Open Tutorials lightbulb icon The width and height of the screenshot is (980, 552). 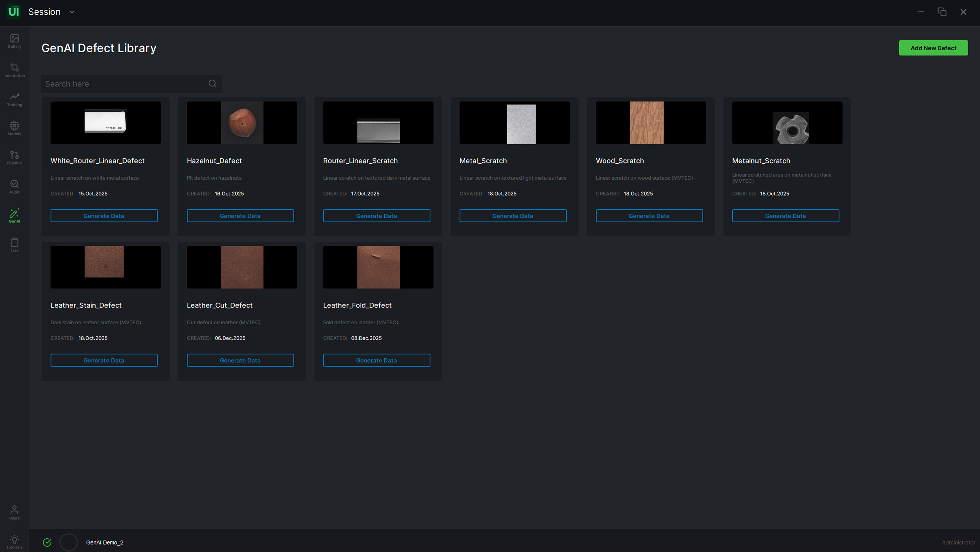pyautogui.click(x=15, y=539)
